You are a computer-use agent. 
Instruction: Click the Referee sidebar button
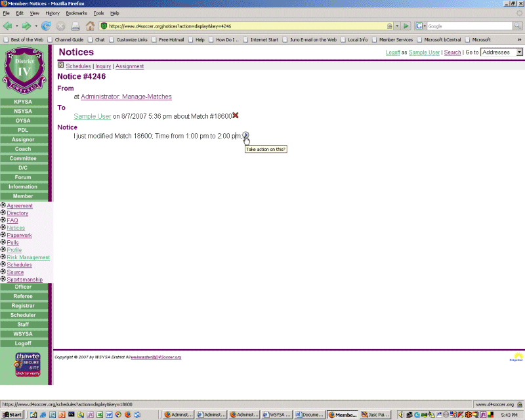(x=23, y=296)
